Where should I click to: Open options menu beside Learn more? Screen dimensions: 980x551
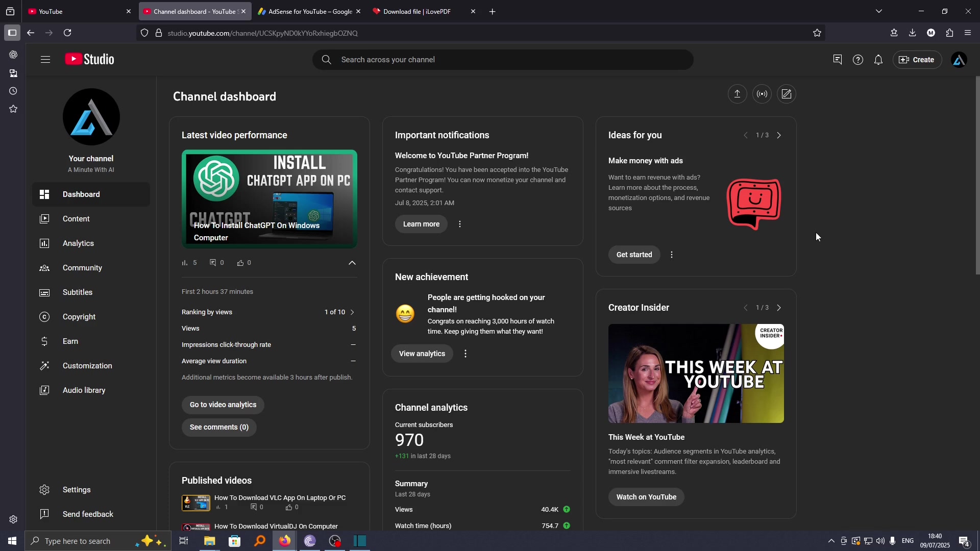pos(460,224)
